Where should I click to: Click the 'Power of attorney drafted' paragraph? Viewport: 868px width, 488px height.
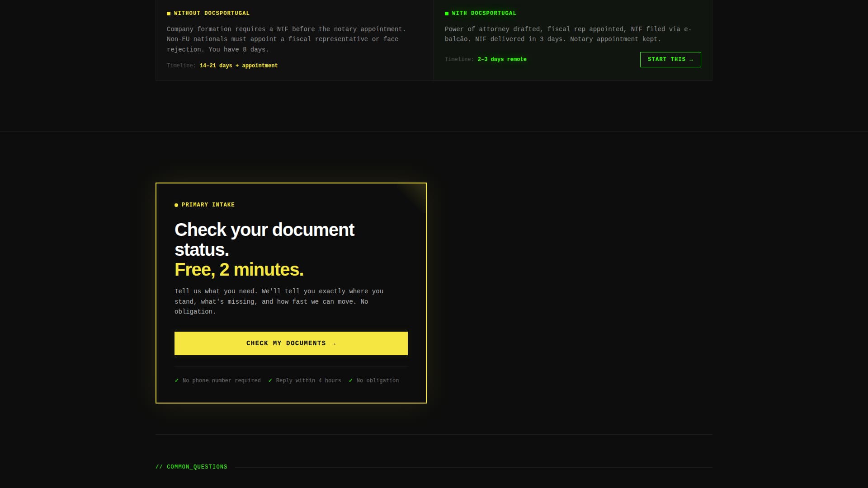coord(568,34)
